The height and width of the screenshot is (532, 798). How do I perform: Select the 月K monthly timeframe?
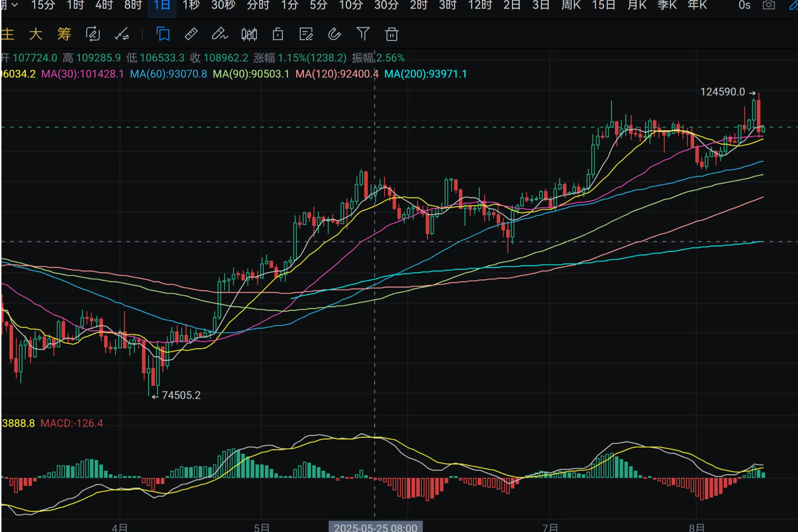point(637,5)
